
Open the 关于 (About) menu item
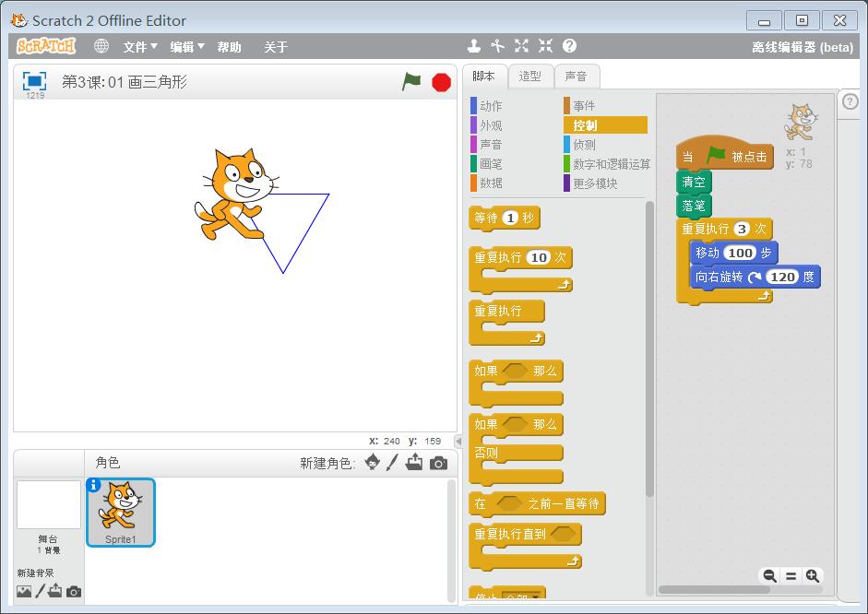[x=276, y=47]
